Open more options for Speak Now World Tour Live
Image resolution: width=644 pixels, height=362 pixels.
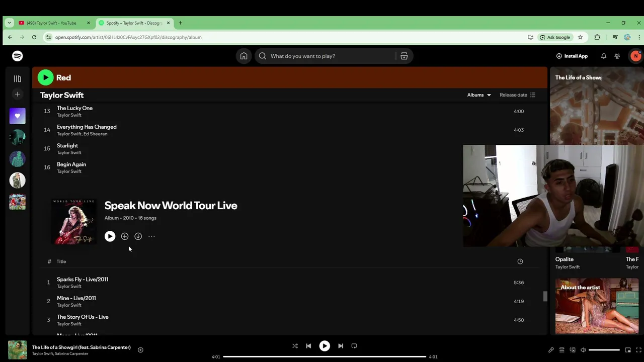pyautogui.click(x=151, y=236)
